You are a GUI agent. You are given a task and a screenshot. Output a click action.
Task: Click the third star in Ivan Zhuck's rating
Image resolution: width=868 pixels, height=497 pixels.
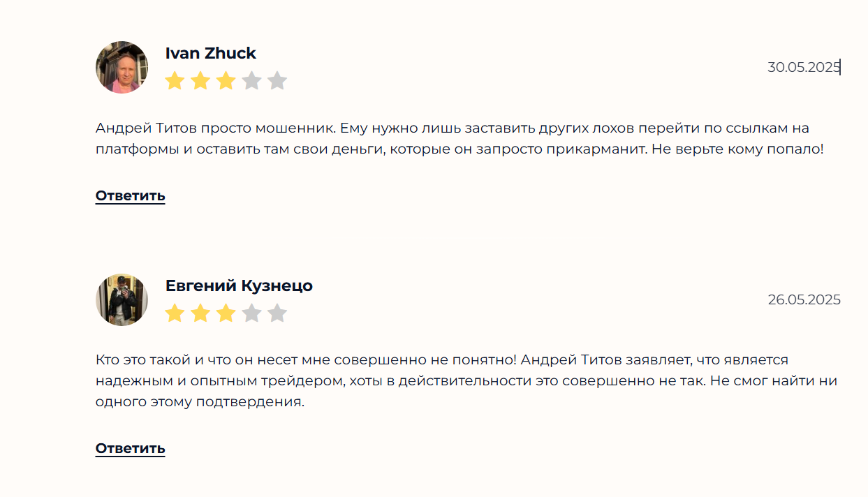[x=226, y=81]
